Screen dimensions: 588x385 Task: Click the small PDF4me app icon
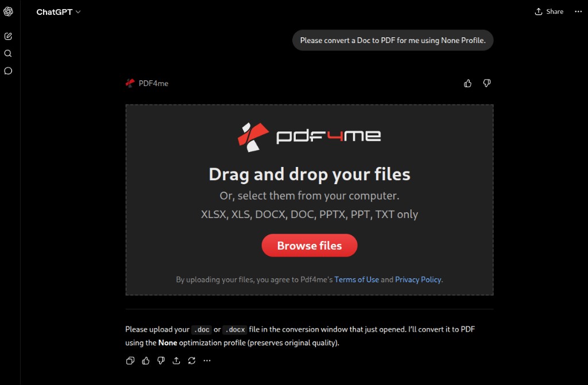pos(130,83)
